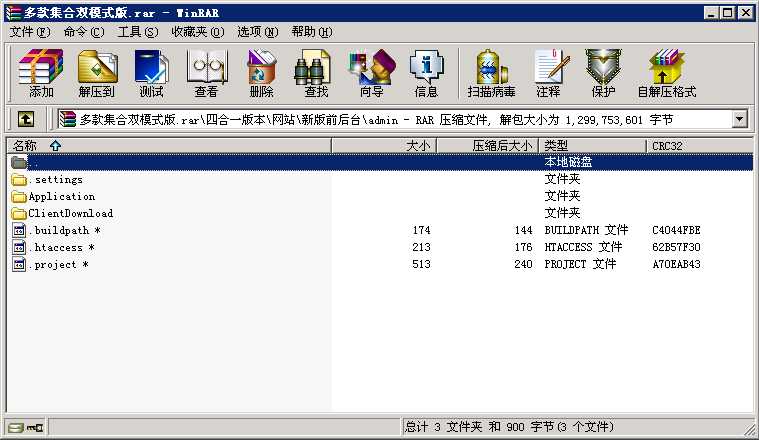Viewport: 759px width, 440px height.
Task: Open the 选项(N) menu
Action: (258, 32)
